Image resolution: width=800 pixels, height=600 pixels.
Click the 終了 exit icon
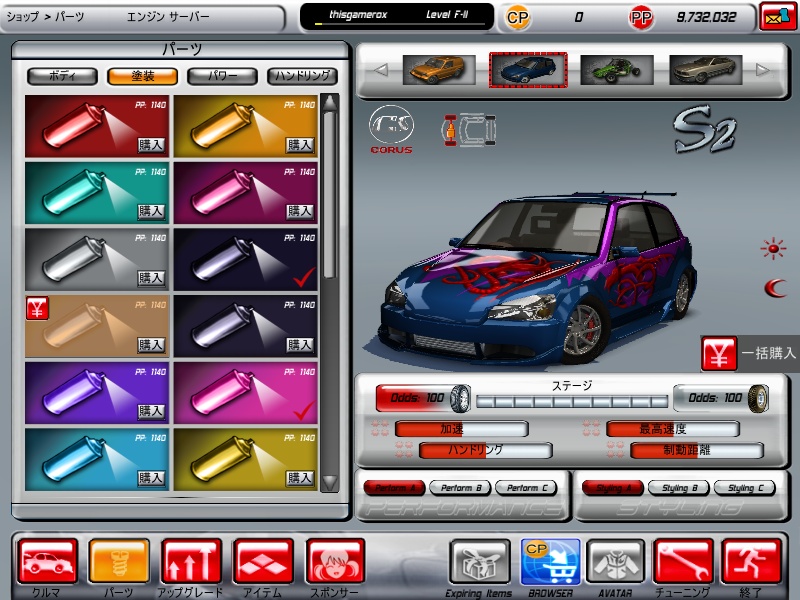(751, 561)
